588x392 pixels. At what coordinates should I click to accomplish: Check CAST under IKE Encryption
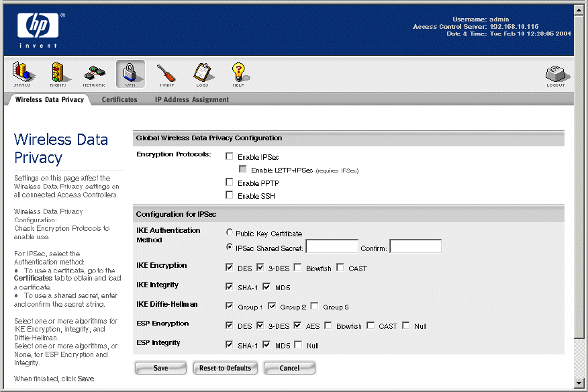tap(340, 267)
